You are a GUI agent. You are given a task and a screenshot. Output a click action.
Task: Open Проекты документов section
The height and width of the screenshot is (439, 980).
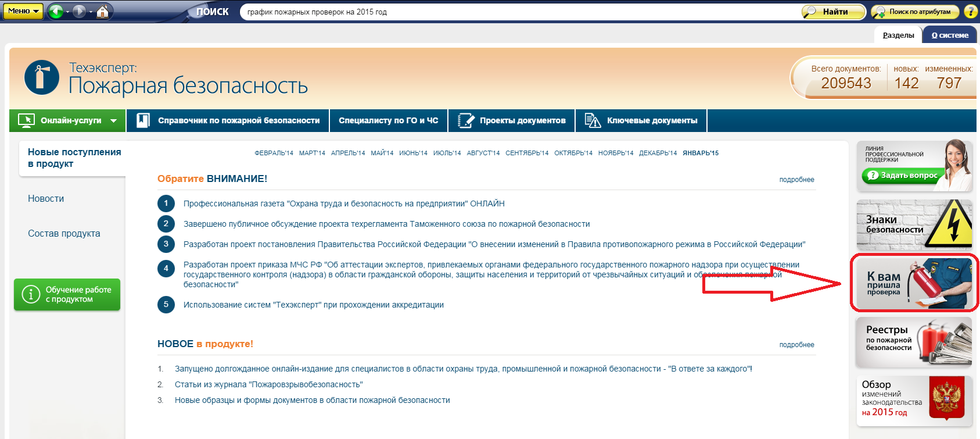coord(512,120)
